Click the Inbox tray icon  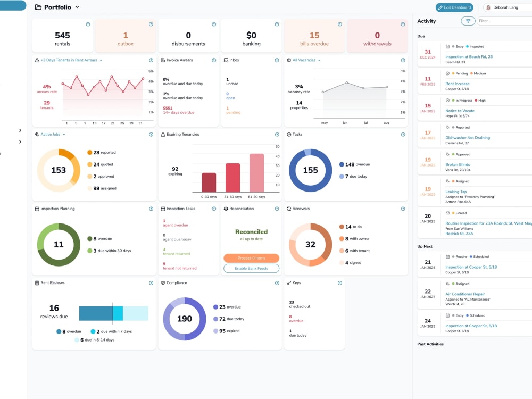pos(226,60)
